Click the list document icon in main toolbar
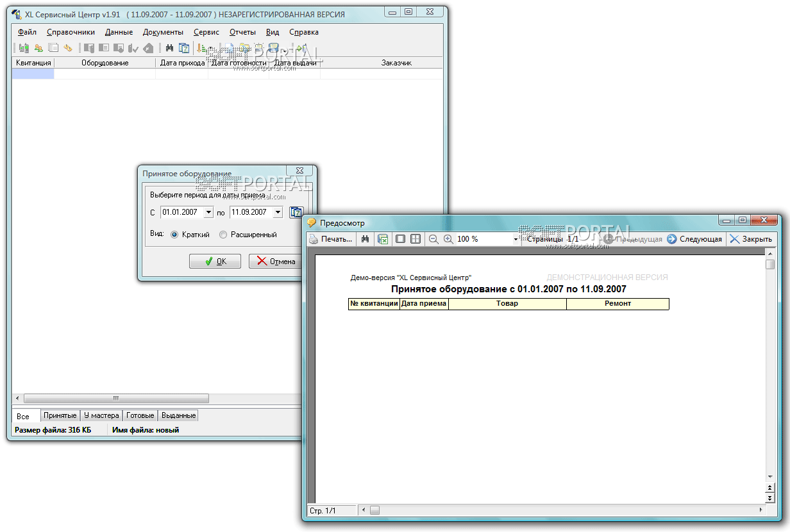This screenshot has width=790, height=532. click(x=53, y=47)
